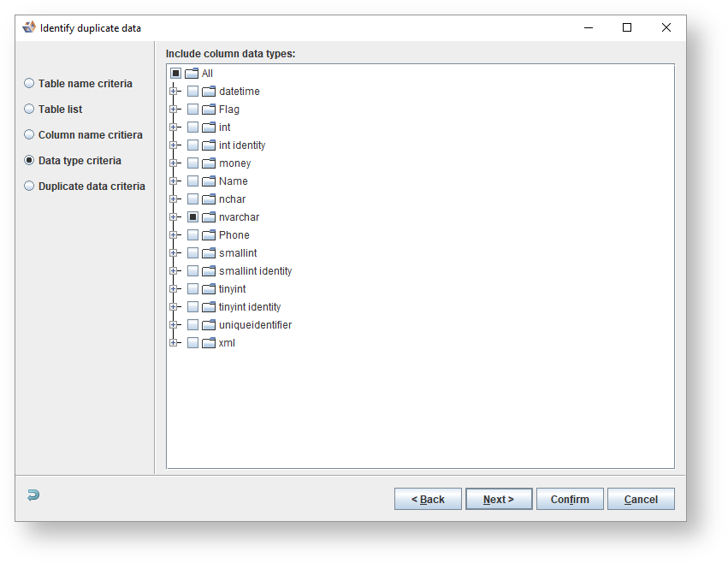Select the Table list radio button
Screen dimensions: 728x563
click(29, 109)
